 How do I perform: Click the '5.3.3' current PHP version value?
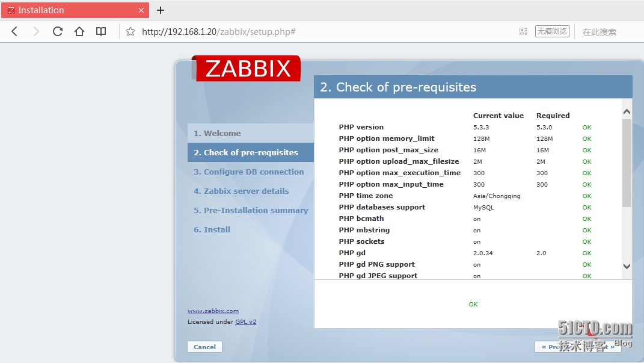click(x=481, y=128)
